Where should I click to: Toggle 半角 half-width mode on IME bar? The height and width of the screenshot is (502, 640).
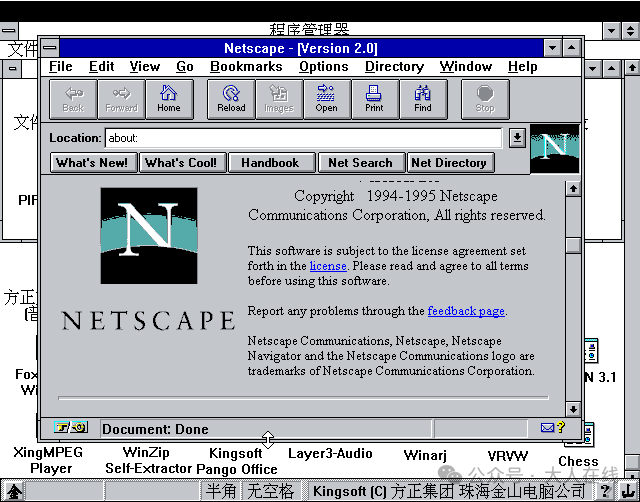pyautogui.click(x=221, y=491)
